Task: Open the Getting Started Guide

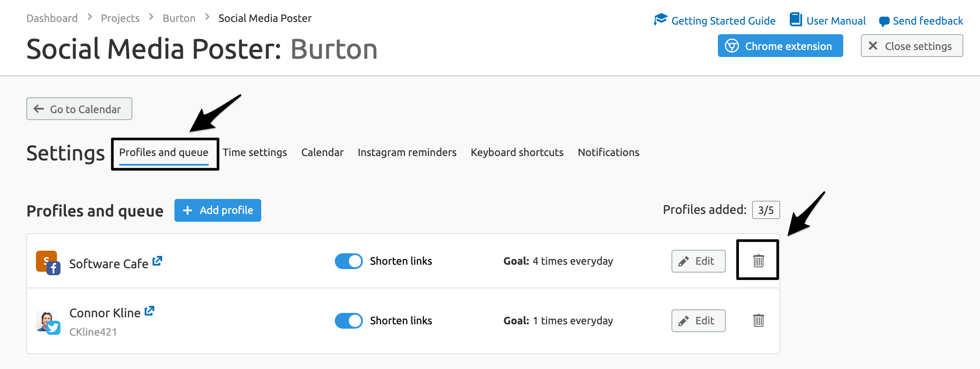Action: [x=714, y=21]
